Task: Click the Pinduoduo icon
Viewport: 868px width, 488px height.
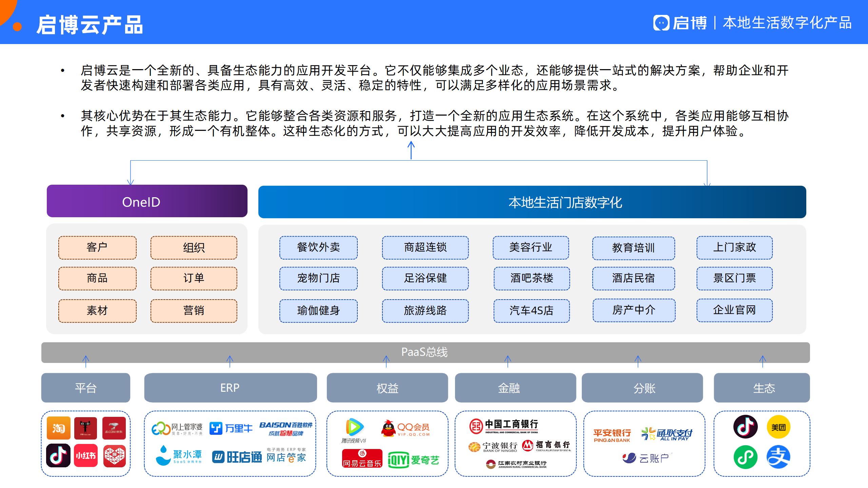Action: 114,456
